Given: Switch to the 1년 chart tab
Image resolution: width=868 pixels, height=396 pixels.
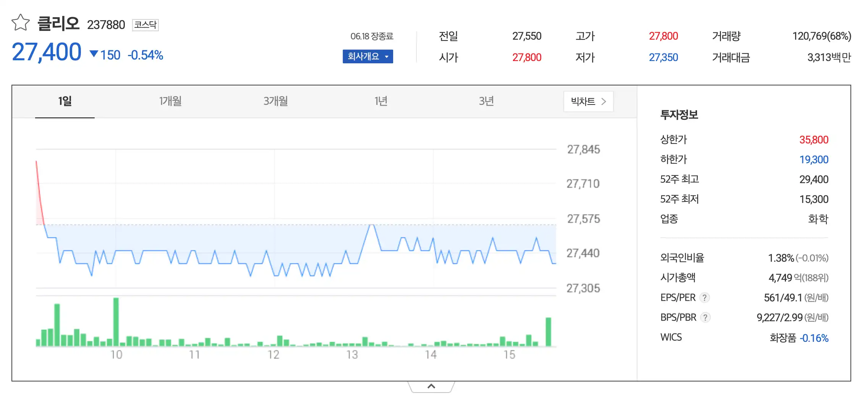Looking at the screenshot, I should pos(381,101).
